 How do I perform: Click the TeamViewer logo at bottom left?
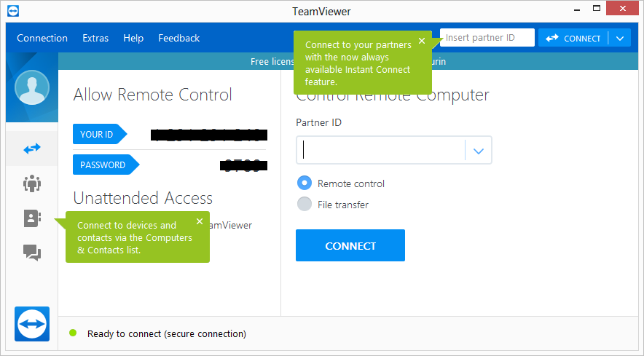[x=32, y=323]
